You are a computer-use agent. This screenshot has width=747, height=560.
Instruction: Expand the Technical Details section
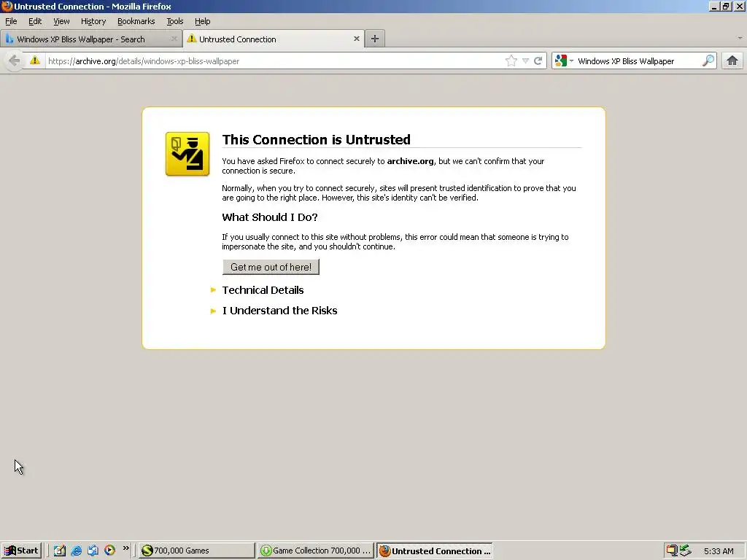point(263,290)
